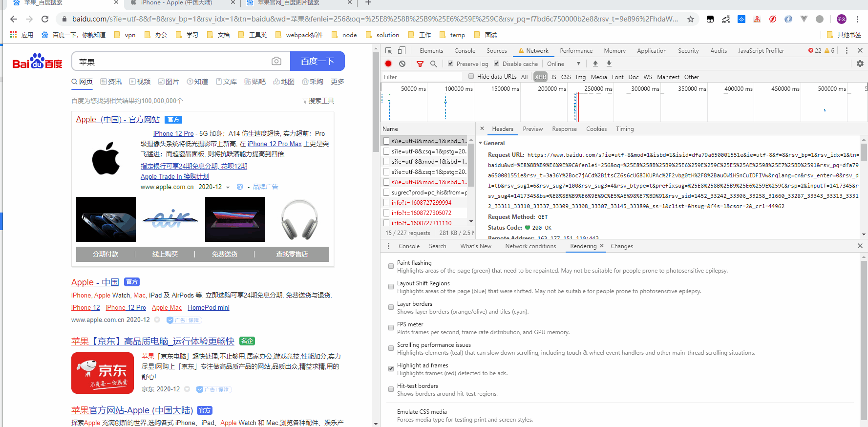This screenshot has width=868, height=427.
Task: Click the camera image search icon
Action: click(x=276, y=61)
